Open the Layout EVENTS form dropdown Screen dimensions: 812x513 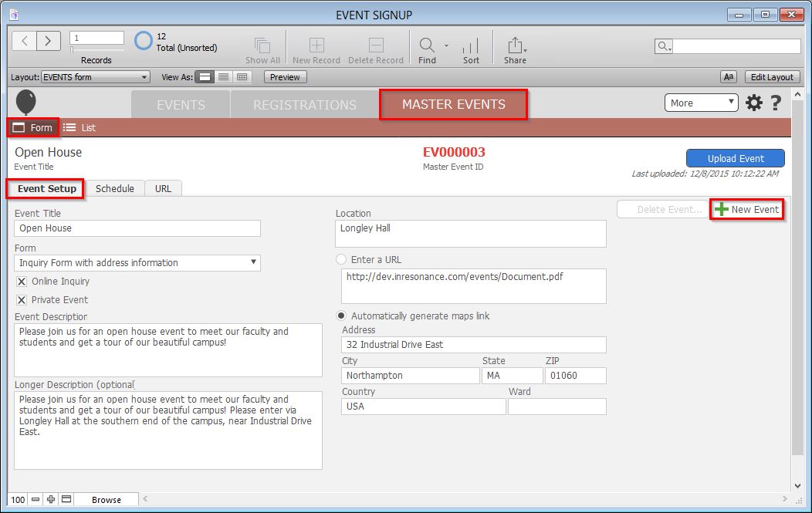pyautogui.click(x=96, y=77)
